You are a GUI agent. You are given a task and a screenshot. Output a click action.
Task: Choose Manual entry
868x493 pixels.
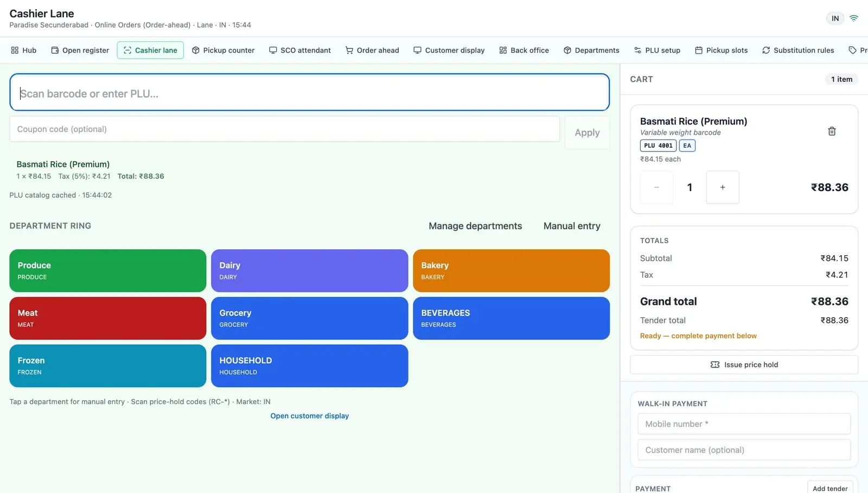pos(572,226)
